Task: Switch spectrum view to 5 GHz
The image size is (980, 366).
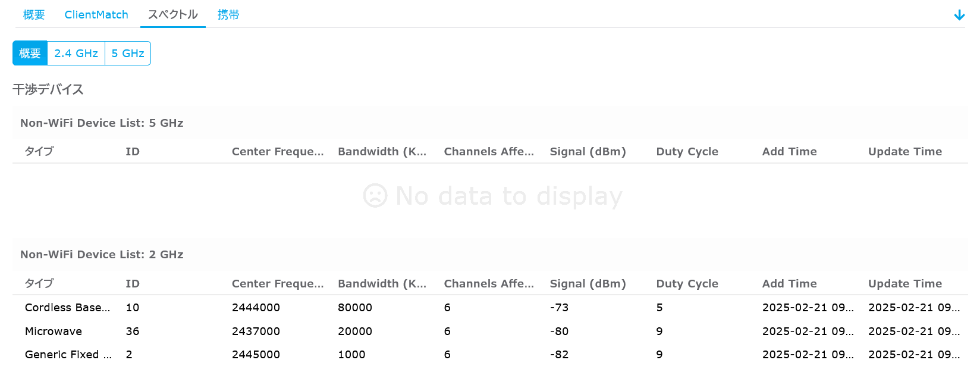Action: [x=128, y=54]
